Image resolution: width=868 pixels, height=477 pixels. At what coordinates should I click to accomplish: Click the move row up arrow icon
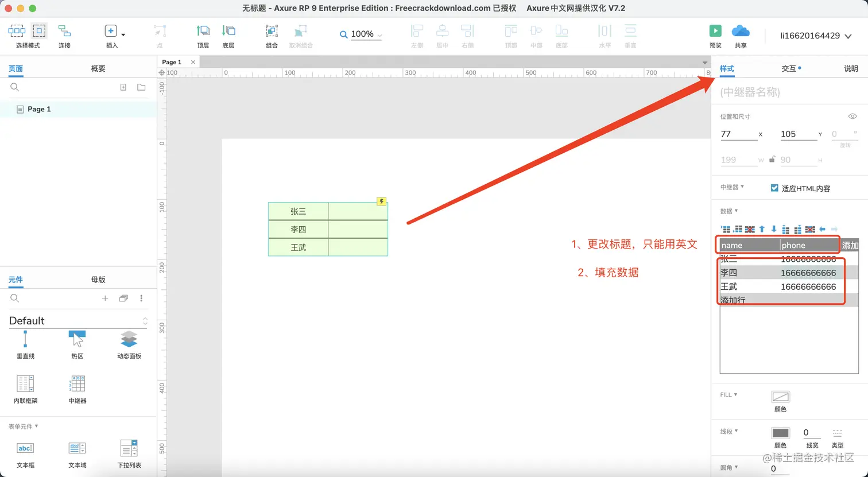click(x=762, y=229)
